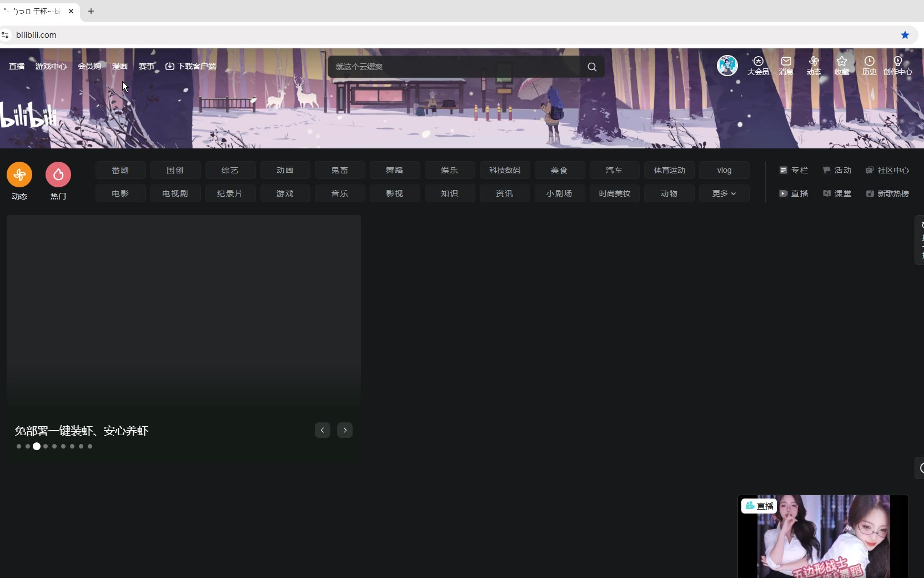Open the 游戏中心 link

pyautogui.click(x=51, y=66)
